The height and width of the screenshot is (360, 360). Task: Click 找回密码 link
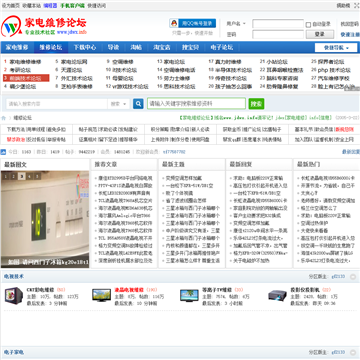pyautogui.click(x=350, y=24)
